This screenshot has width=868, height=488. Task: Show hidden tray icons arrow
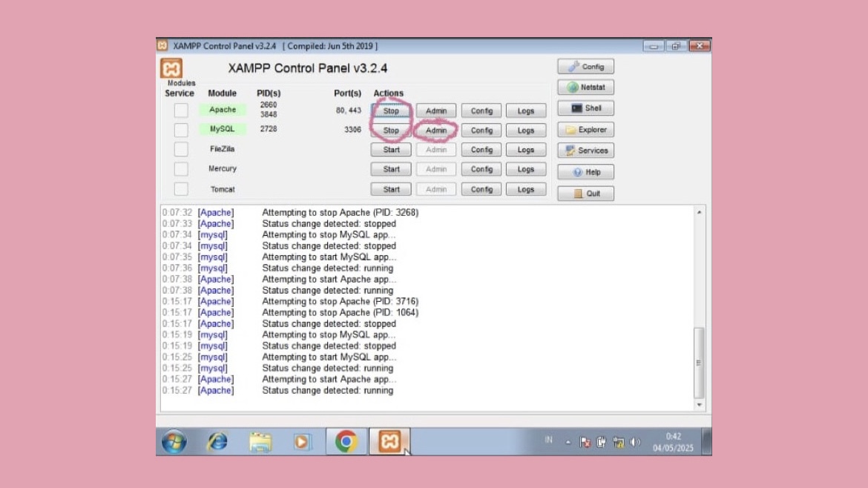point(568,442)
